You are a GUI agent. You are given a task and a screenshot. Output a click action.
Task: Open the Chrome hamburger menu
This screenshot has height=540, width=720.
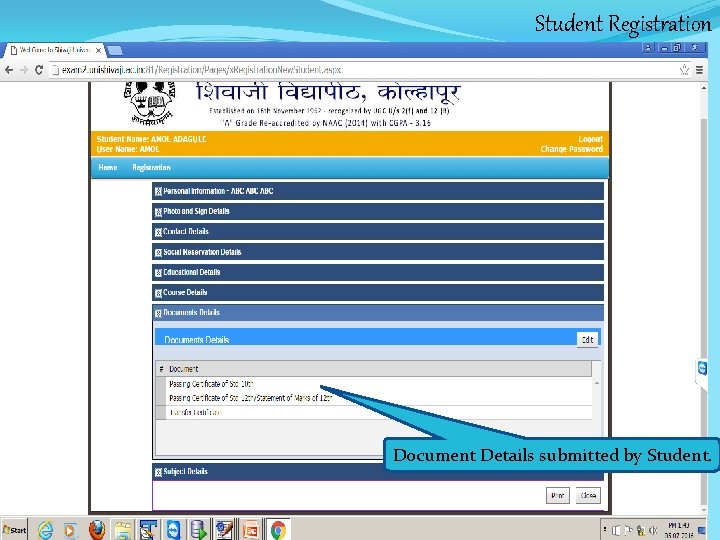(699, 70)
